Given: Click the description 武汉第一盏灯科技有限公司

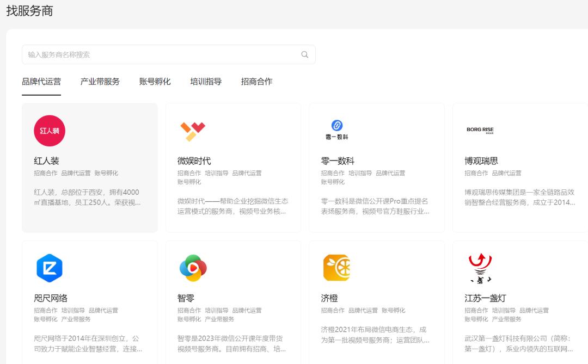Looking at the screenshot, I should click(519, 343).
